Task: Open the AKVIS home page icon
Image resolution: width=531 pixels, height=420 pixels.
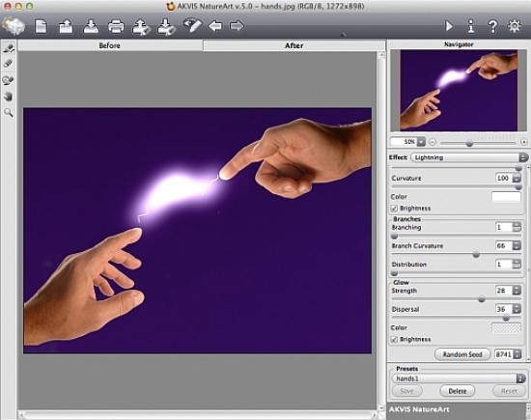Action: [14, 26]
